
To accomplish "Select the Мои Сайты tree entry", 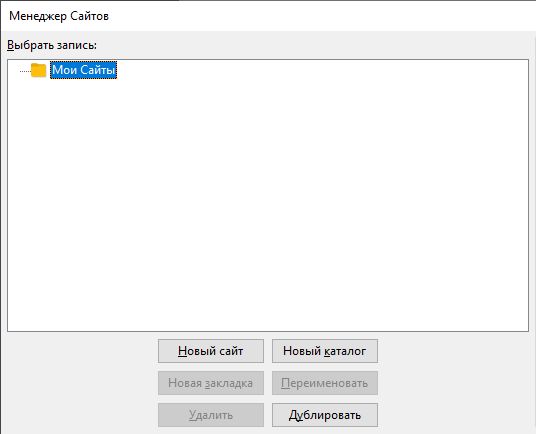I will click(83, 70).
